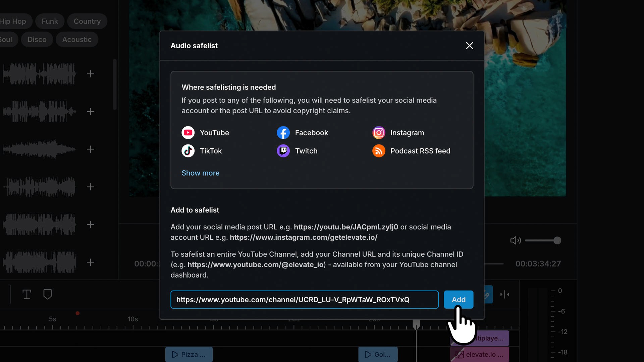Select the marker shield icon
The image size is (644, 362).
point(48,294)
